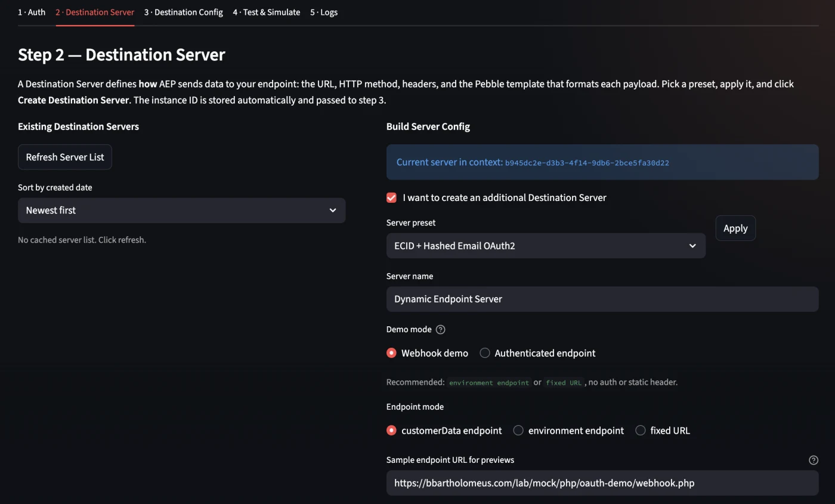This screenshot has width=835, height=504.
Task: Expand the Server preset dropdown
Action: coord(546,246)
